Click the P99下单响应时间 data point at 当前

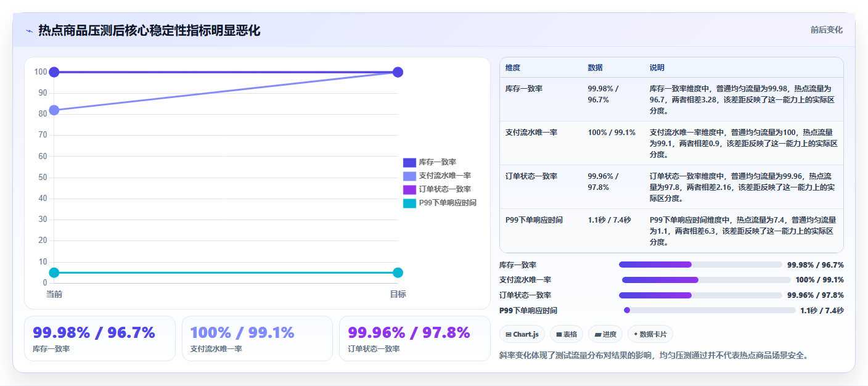(x=54, y=273)
